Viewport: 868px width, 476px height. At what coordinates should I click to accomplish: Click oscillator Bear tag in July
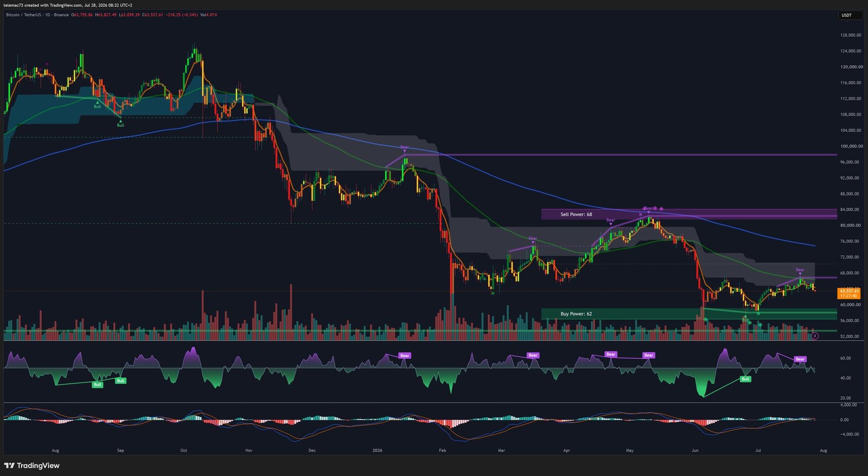pyautogui.click(x=800, y=359)
